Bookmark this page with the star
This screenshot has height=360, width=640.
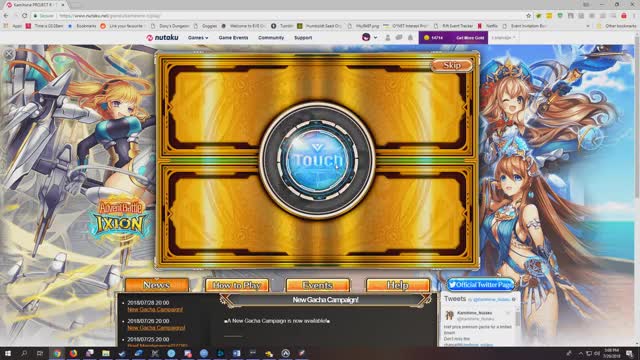tap(529, 16)
